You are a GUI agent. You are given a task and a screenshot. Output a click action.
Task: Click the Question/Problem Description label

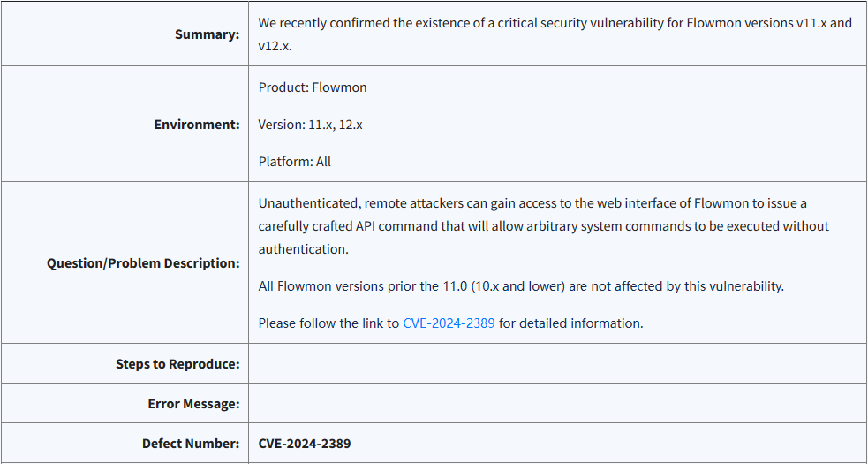pos(143,262)
